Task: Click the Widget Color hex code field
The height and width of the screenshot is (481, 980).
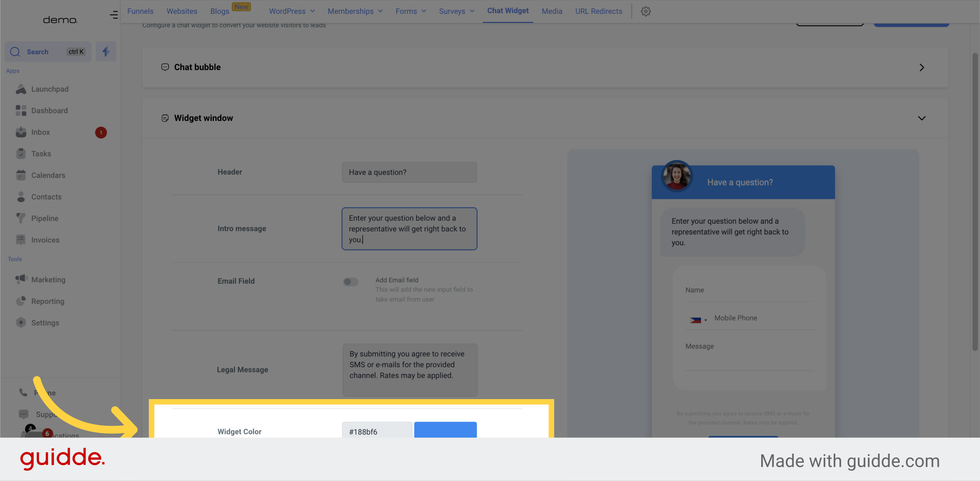Action: (377, 430)
